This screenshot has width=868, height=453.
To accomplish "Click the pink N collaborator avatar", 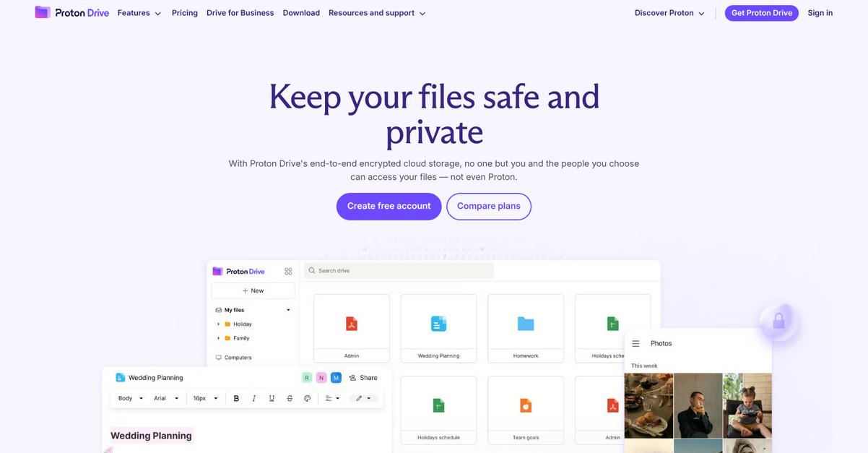I will pyautogui.click(x=321, y=377).
